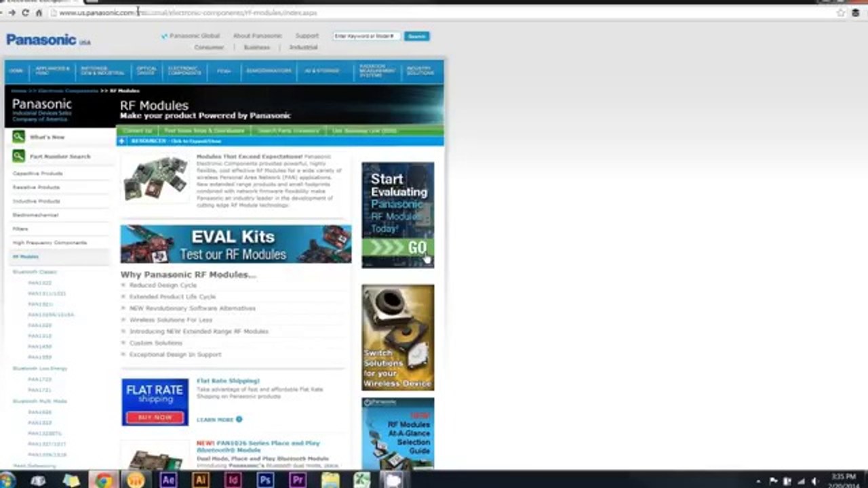Open Photoshop from the taskbar

tap(265, 481)
